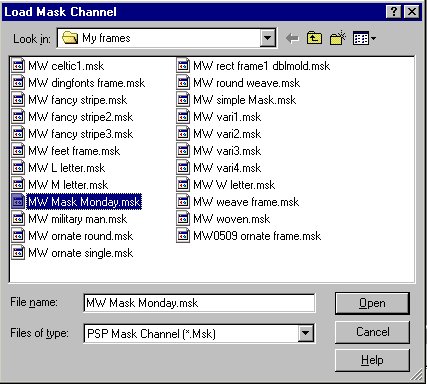Go back to the last folder visited
The image size is (427, 384).
292,39
